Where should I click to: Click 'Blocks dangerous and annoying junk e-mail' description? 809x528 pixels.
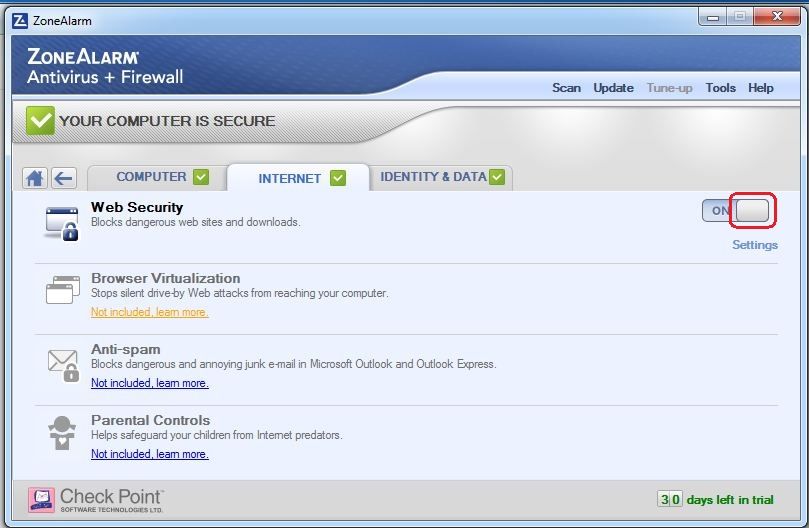click(294, 364)
